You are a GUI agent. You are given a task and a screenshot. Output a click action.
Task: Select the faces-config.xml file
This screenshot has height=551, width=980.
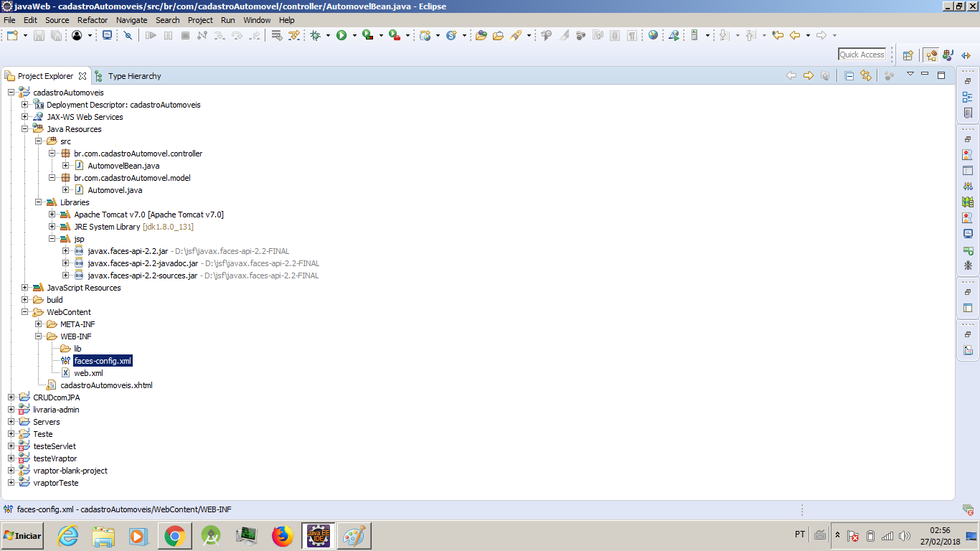(103, 361)
